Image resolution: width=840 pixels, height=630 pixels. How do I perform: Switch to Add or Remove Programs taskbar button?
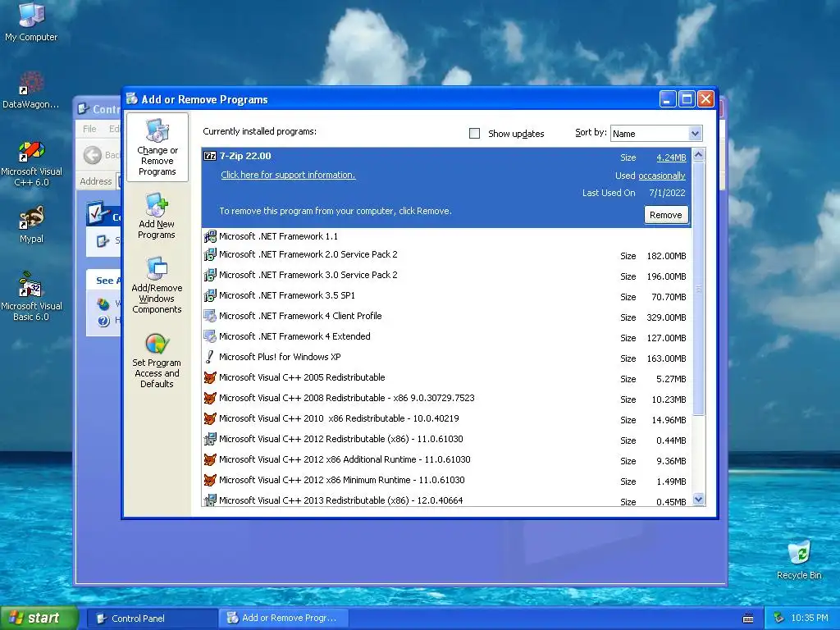[283, 619]
